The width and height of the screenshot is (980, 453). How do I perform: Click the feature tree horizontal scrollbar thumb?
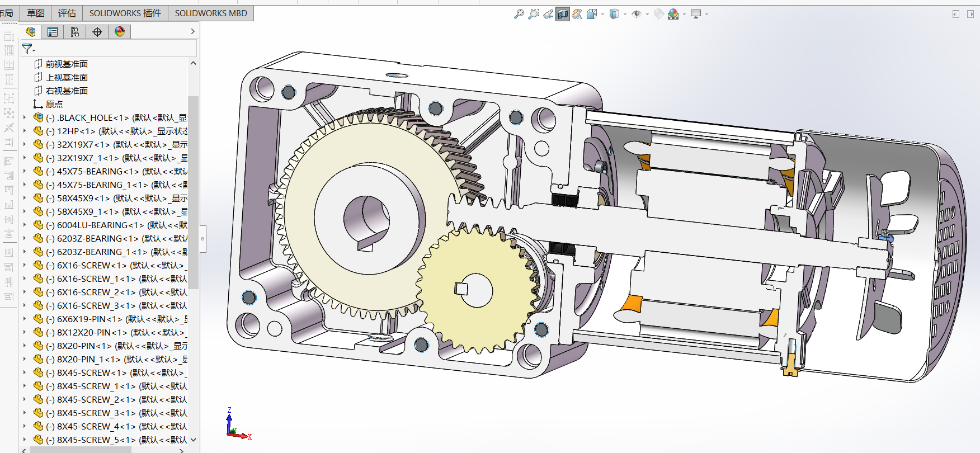point(81,450)
